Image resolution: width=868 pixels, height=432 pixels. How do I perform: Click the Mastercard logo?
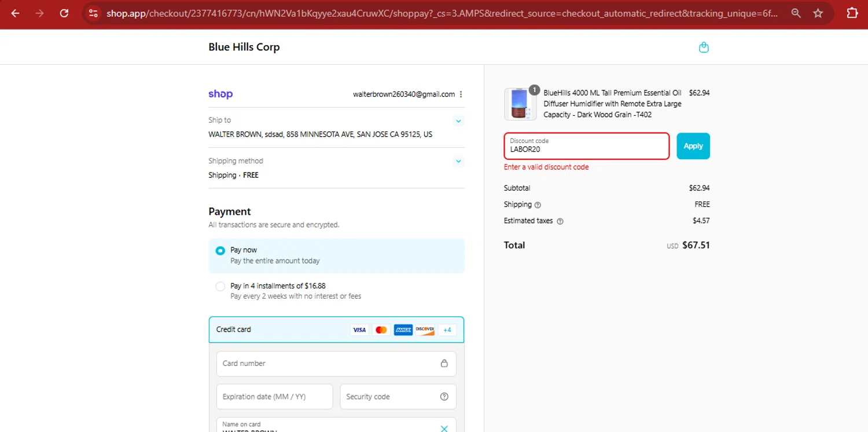tap(381, 330)
